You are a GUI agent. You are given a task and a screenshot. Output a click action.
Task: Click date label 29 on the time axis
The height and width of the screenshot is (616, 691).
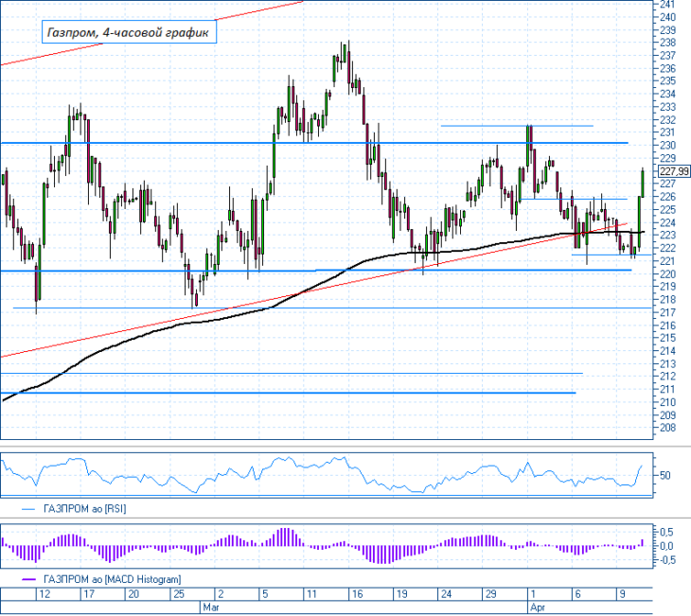491,594
